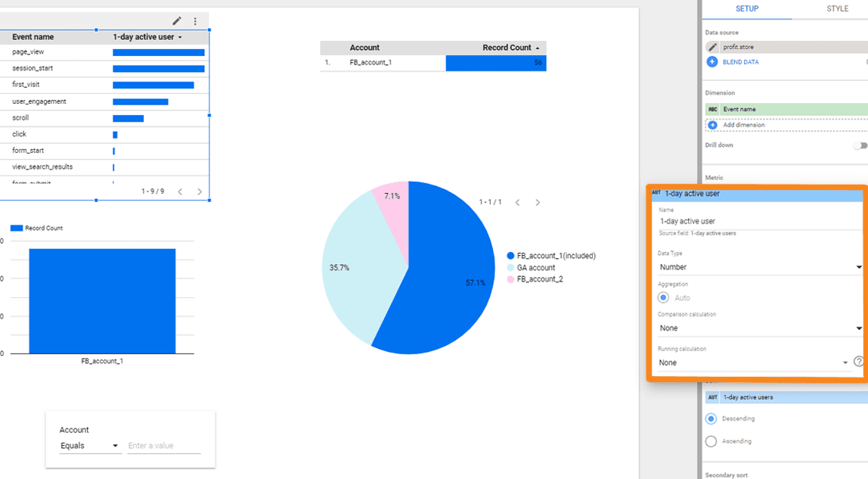Viewport: 868px width, 479px height.
Task: Switch to the STYLE tab
Action: click(837, 9)
